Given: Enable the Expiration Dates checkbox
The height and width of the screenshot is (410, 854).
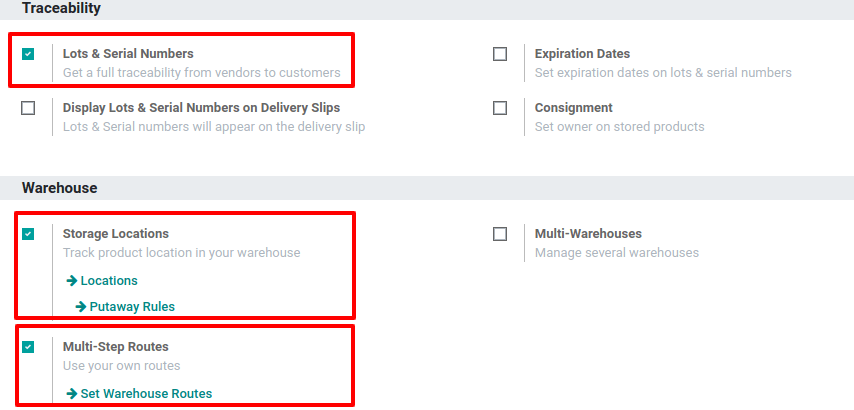Looking at the screenshot, I should (500, 54).
